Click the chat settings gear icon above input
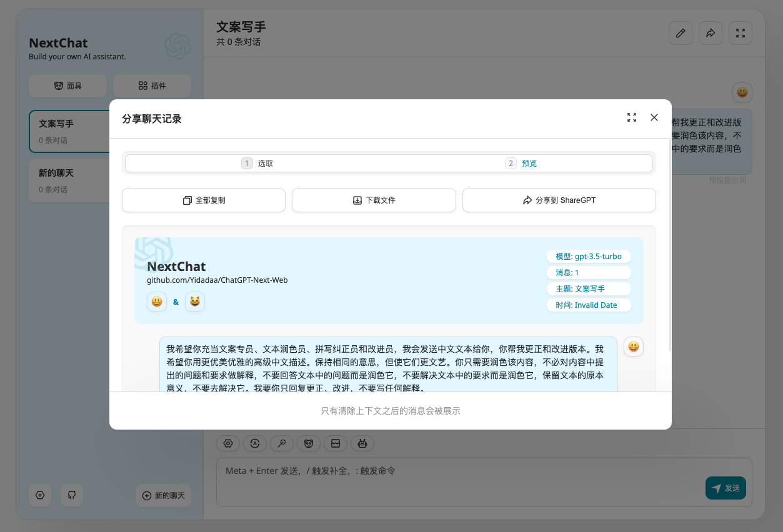 (x=228, y=443)
